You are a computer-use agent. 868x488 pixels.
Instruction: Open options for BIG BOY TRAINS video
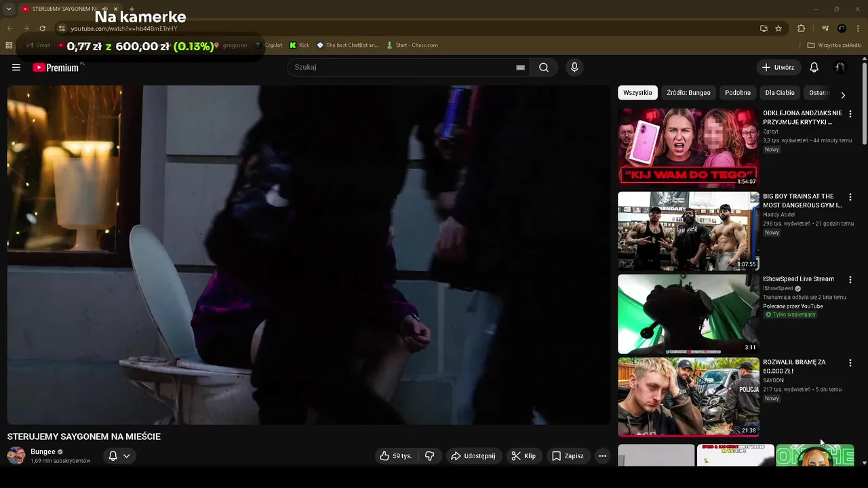850,197
